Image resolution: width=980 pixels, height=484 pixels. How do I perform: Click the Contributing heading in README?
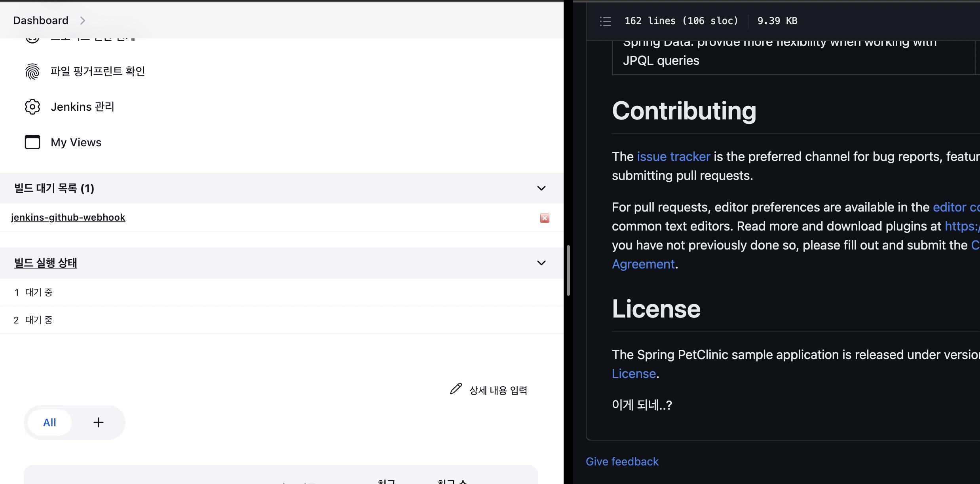[x=684, y=111]
